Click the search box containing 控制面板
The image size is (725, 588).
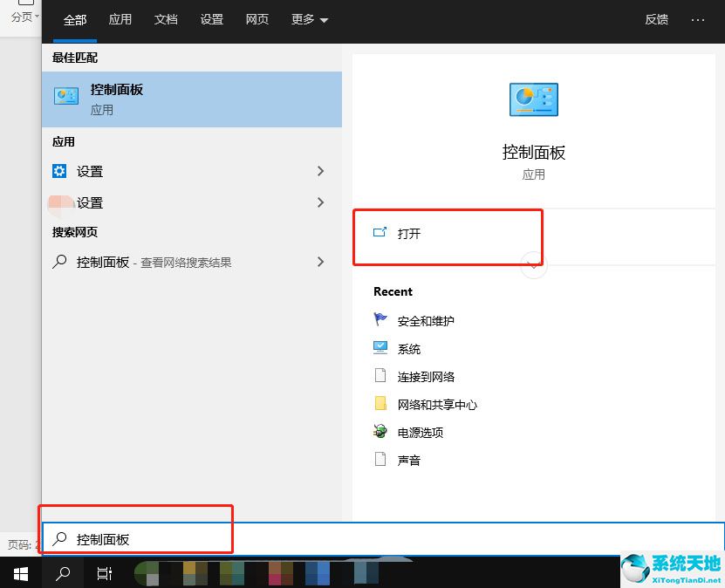pyautogui.click(x=383, y=539)
